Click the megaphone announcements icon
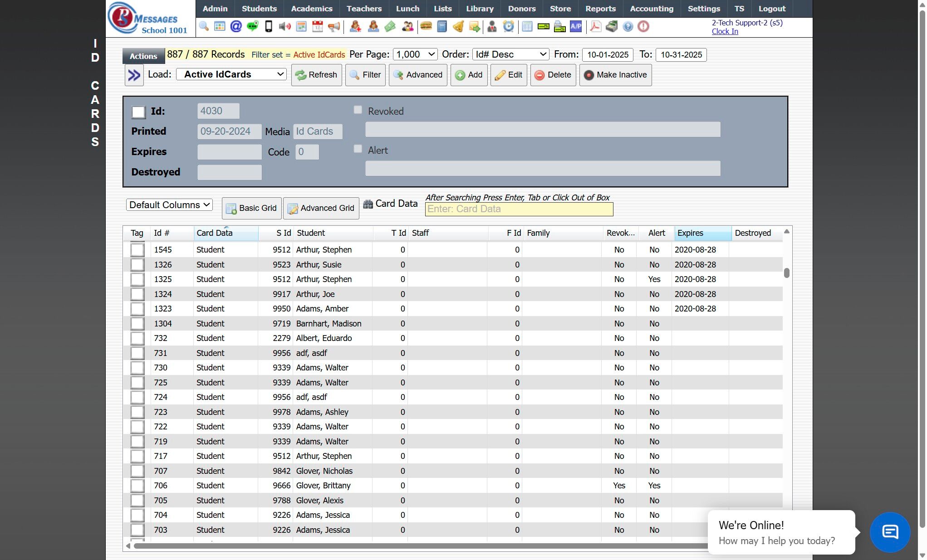This screenshot has height=560, width=927. tap(334, 27)
